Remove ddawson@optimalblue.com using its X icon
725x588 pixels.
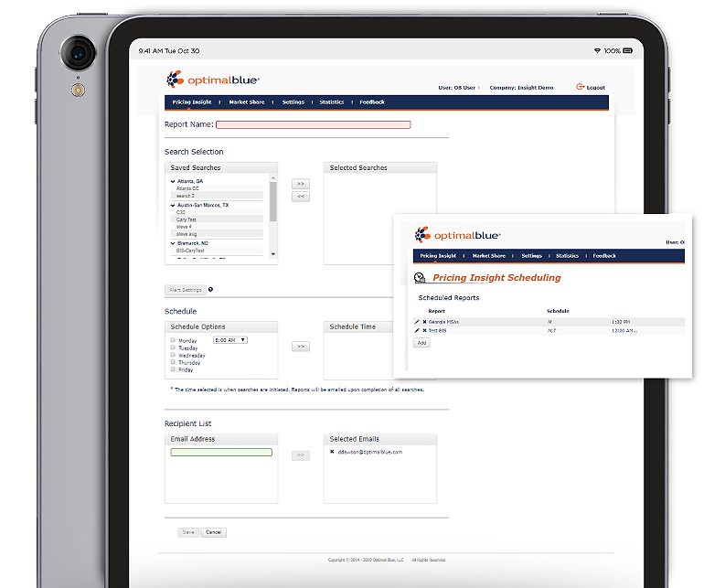[332, 452]
